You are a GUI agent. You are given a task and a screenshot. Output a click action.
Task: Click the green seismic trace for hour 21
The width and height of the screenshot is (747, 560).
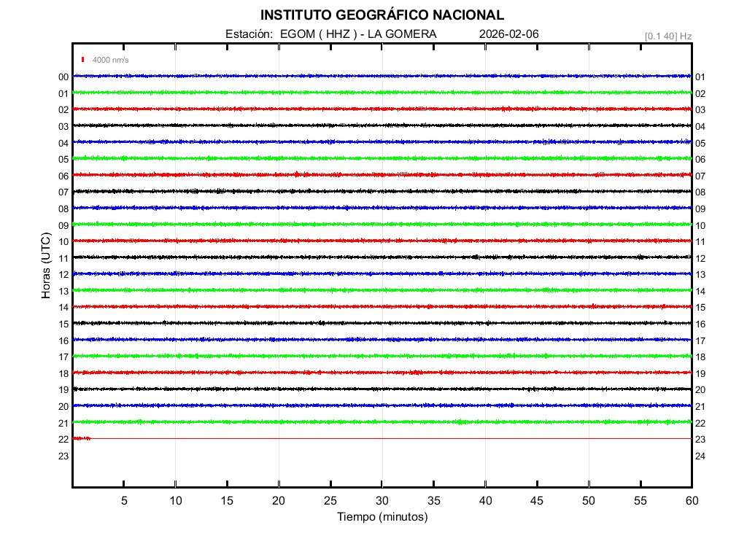(x=382, y=422)
